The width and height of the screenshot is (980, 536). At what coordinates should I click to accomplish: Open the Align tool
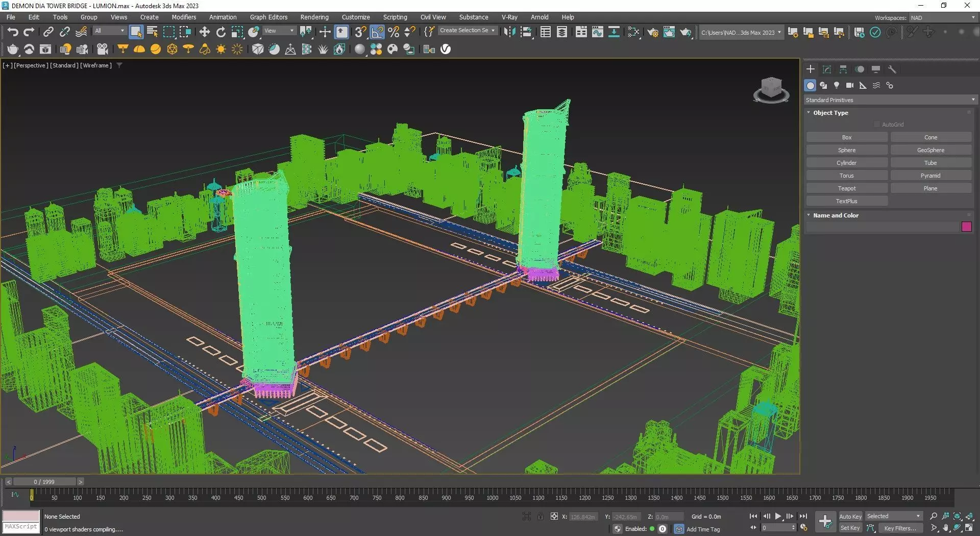[526, 32]
